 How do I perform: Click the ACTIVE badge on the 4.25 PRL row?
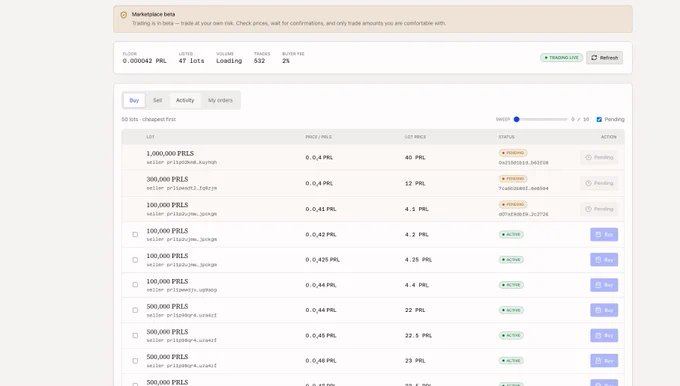[511, 260]
